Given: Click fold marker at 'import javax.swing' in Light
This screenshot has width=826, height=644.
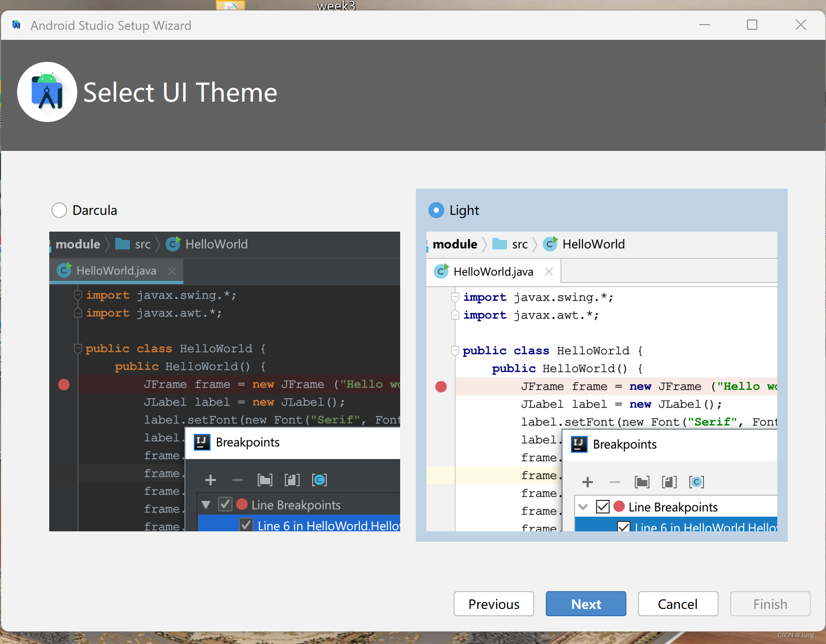Looking at the screenshot, I should [x=455, y=297].
